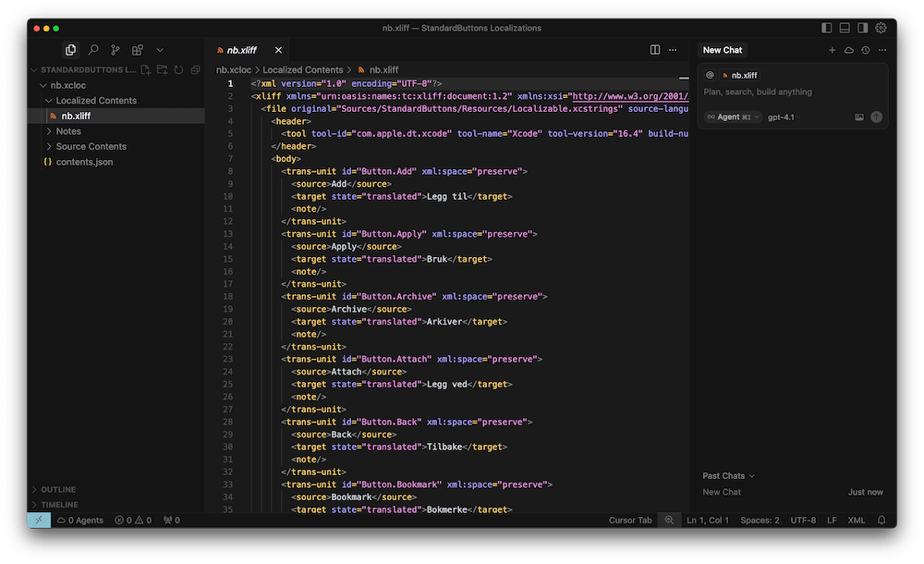924x564 pixels.
Task: Change indentation via Spaces: 2
Action: click(760, 520)
